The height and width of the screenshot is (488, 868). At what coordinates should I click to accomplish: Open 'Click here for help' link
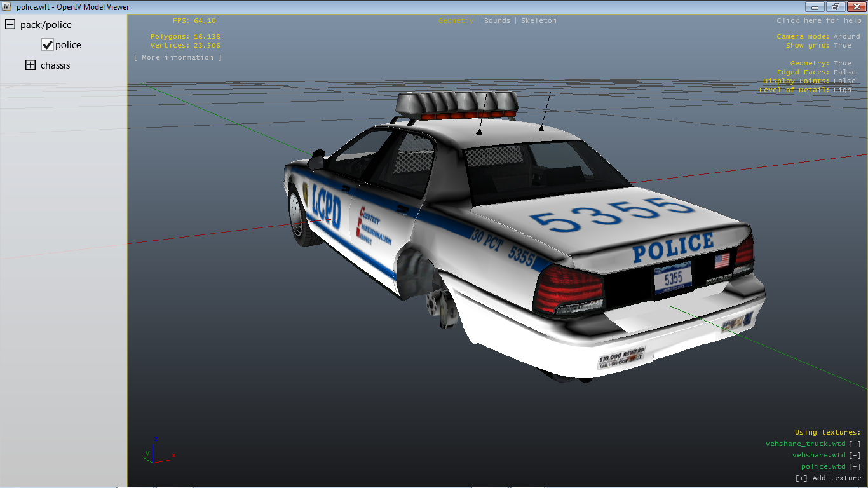pyautogui.click(x=818, y=21)
